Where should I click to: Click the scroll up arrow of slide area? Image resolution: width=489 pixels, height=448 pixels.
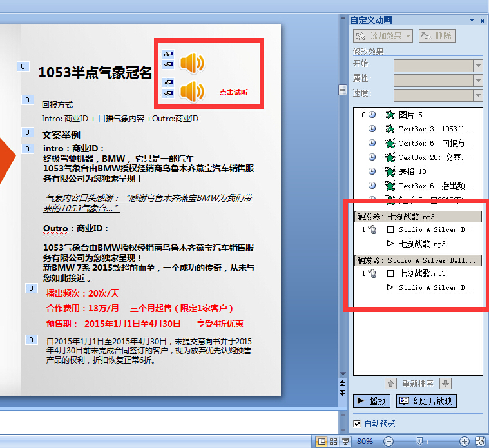(343, 18)
